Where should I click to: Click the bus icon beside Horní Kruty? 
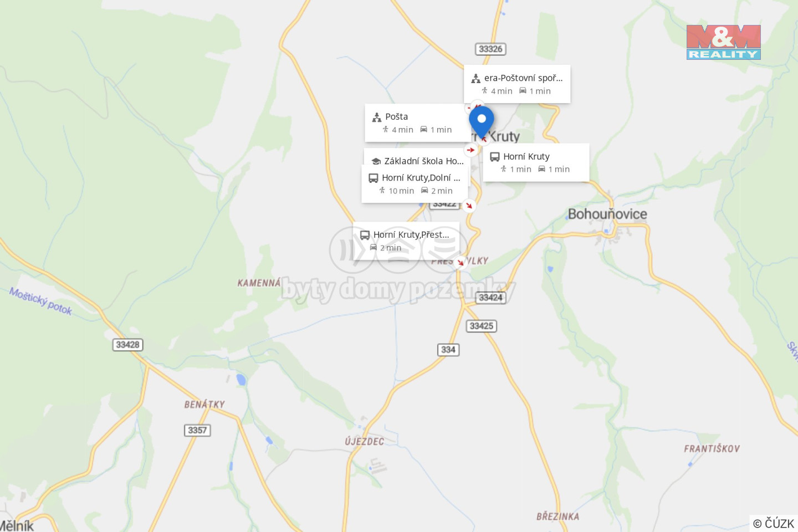tap(495, 157)
